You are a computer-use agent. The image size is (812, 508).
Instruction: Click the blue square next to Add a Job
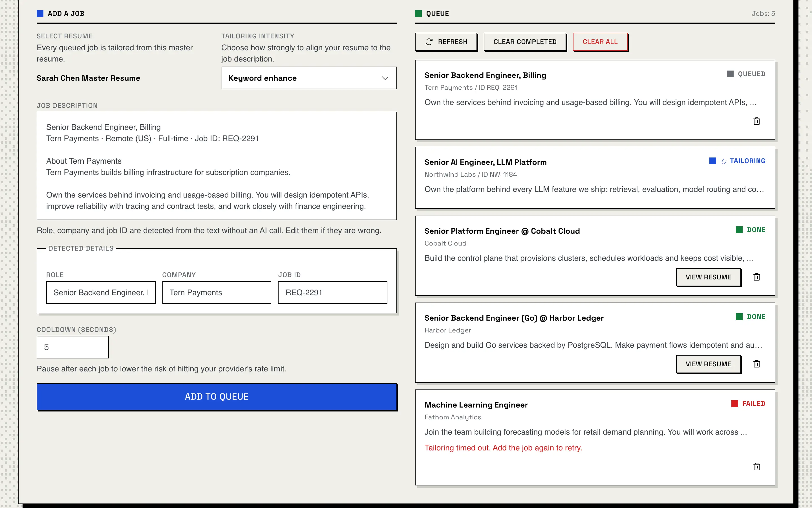[x=40, y=14]
